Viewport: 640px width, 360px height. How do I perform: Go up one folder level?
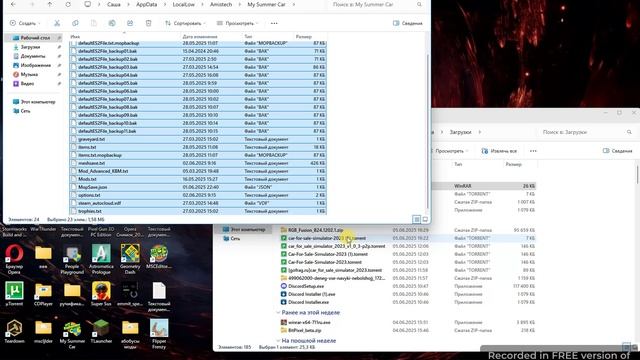pos(50,4)
